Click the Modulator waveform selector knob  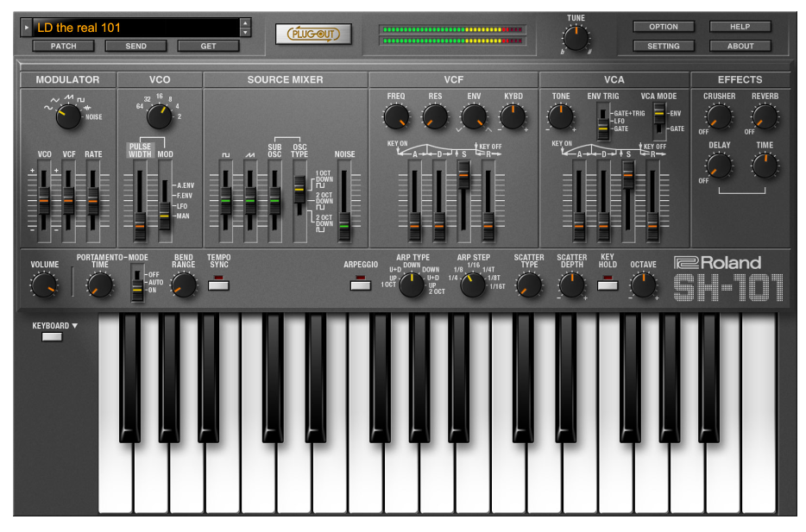68,116
